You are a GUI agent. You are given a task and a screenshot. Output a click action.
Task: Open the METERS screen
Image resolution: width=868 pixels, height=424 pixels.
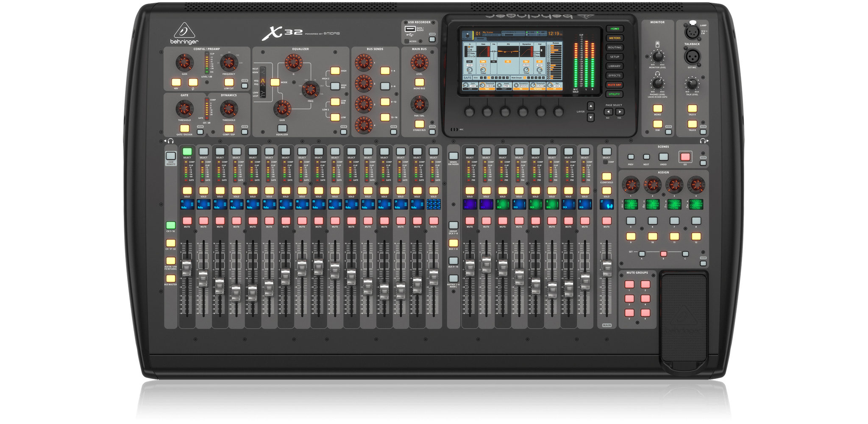(615, 38)
